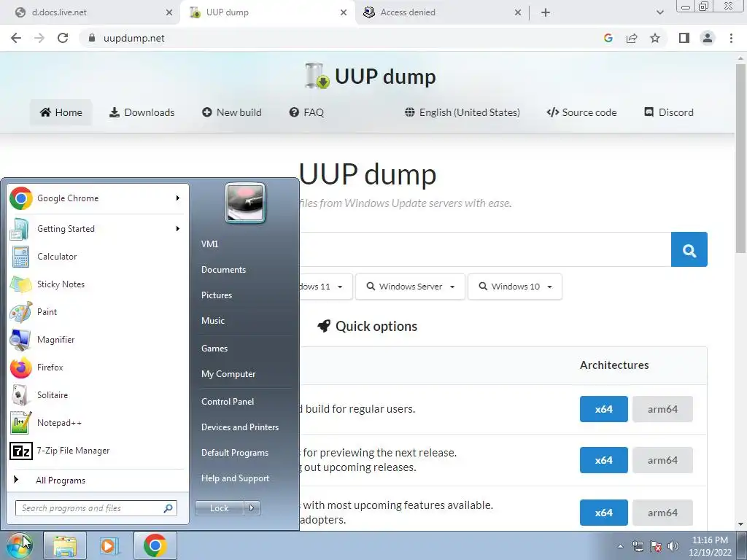Expand Google Chrome jump list arrow

178,198
